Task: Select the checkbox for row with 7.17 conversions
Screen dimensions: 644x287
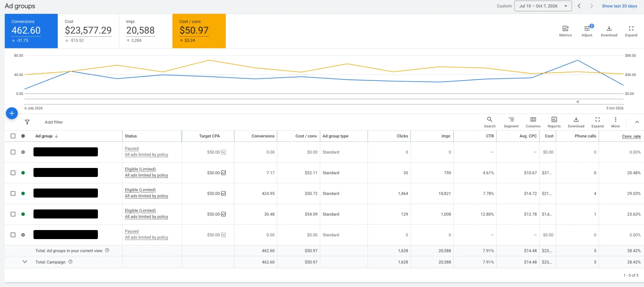Action: tap(13, 173)
